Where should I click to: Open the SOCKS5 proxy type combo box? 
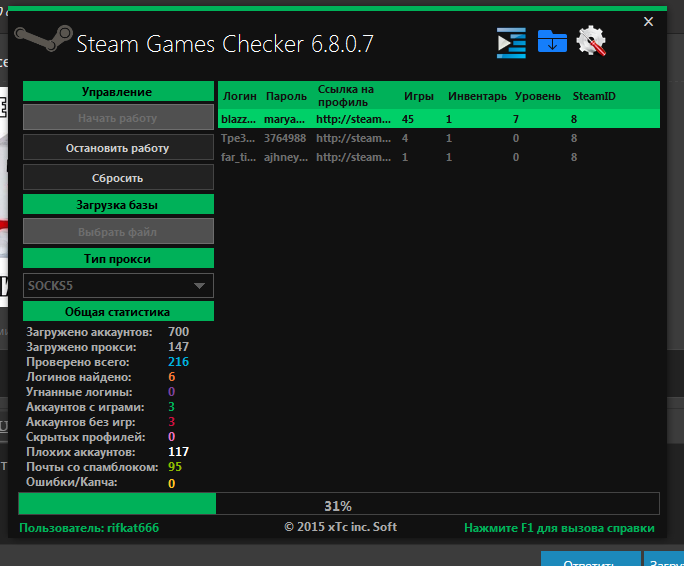(x=118, y=285)
